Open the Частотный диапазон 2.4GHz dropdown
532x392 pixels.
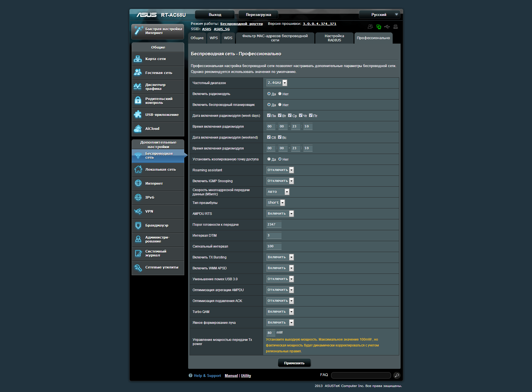[x=277, y=83]
